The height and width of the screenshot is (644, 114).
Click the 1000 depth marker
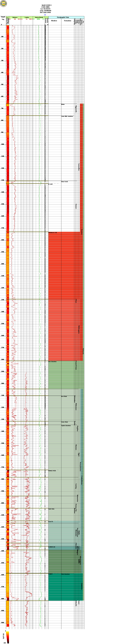2,144
